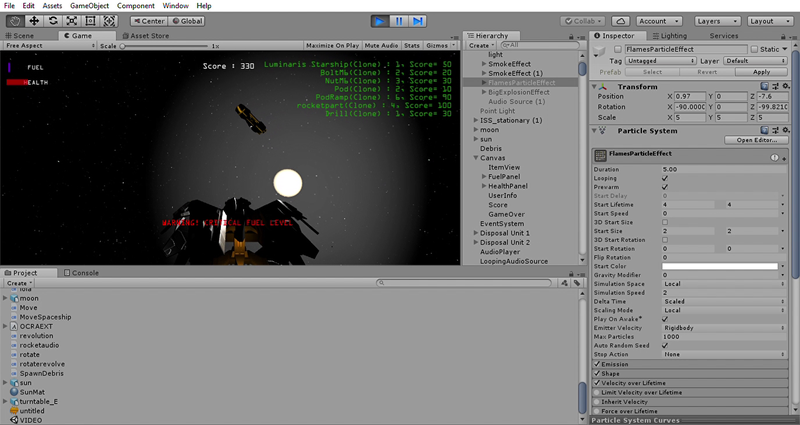
Task: Select the Rotate tool in toolbar
Action: tap(53, 20)
